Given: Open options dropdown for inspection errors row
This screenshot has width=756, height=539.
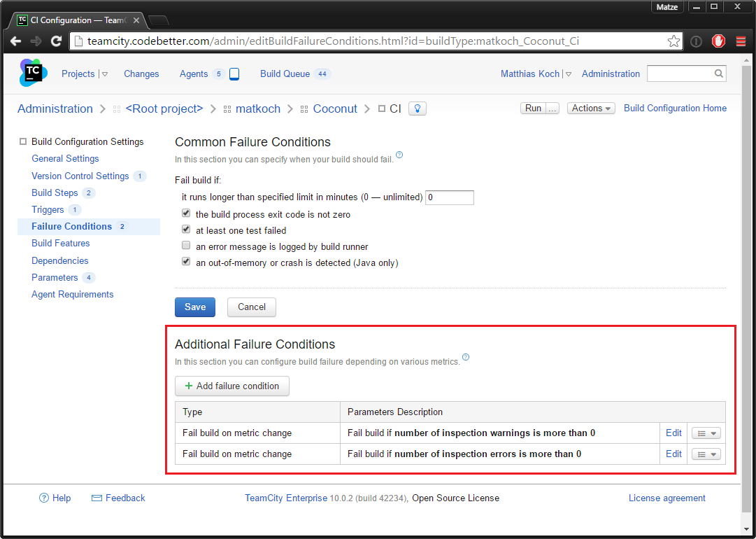Looking at the screenshot, I should pos(706,454).
